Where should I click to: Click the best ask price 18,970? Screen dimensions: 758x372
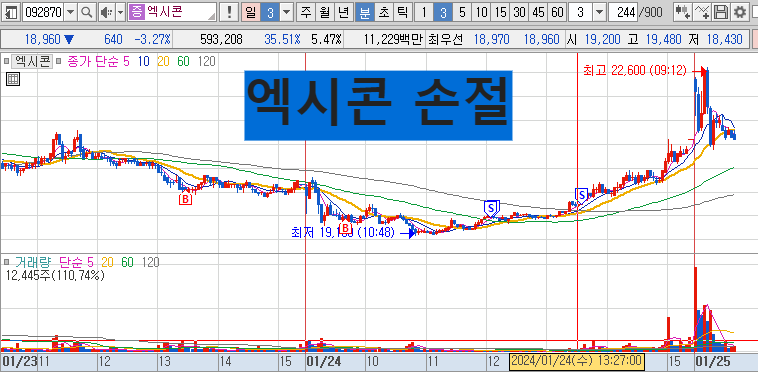coord(491,40)
